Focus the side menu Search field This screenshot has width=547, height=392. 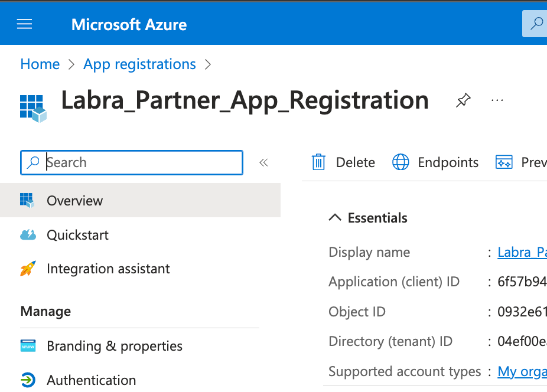pyautogui.click(x=132, y=162)
